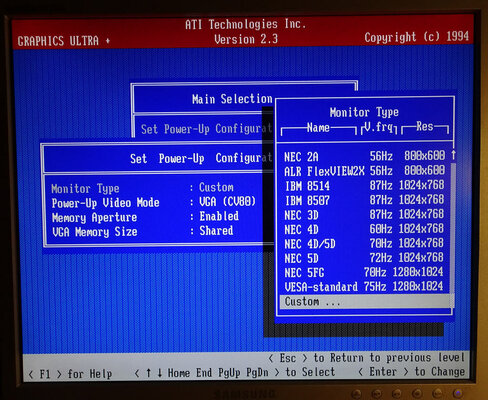The height and width of the screenshot is (400, 488).
Task: Select Monitor Type setting row
Action: coord(143,188)
